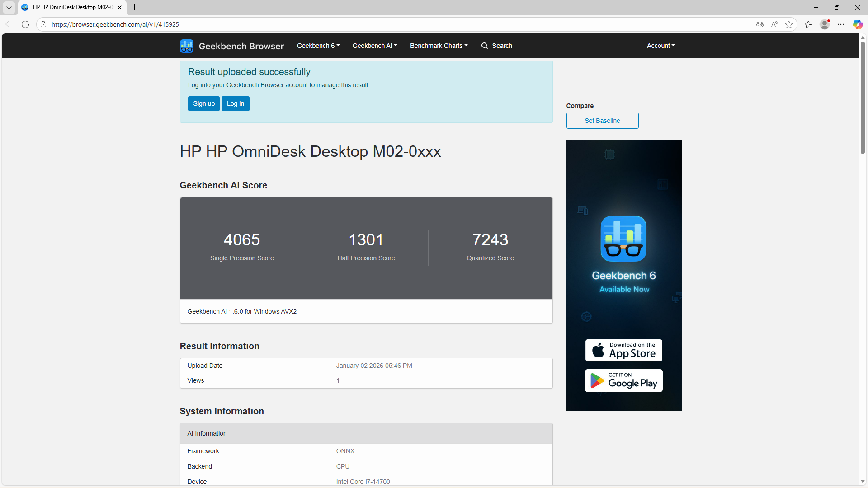Click the Set Baseline button
Image resolution: width=868 pixels, height=488 pixels.
(x=602, y=121)
